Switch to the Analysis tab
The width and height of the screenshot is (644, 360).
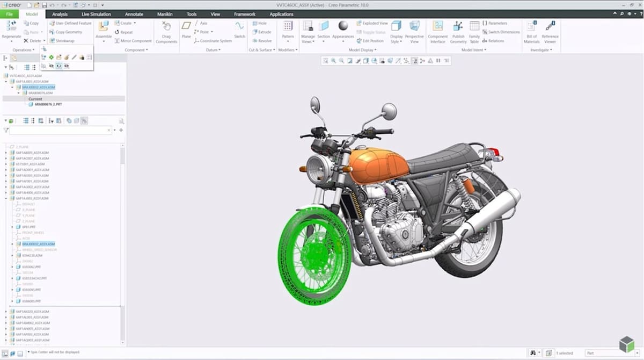point(60,14)
